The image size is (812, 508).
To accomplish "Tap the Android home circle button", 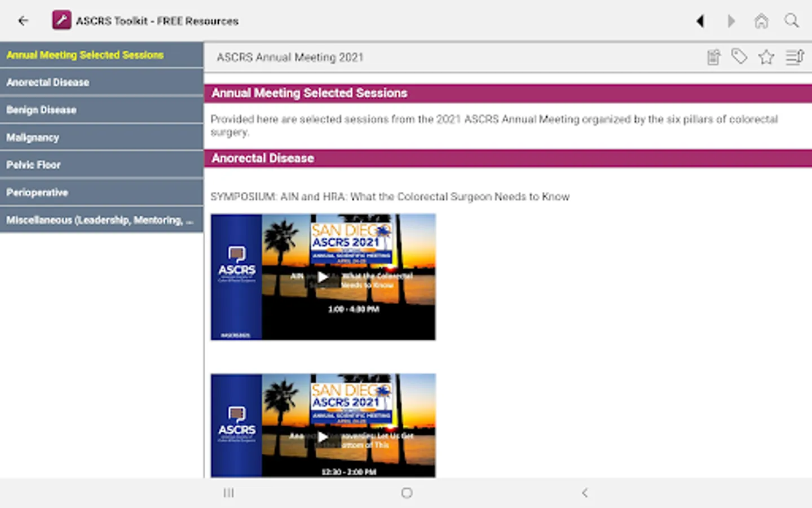I will point(407,493).
